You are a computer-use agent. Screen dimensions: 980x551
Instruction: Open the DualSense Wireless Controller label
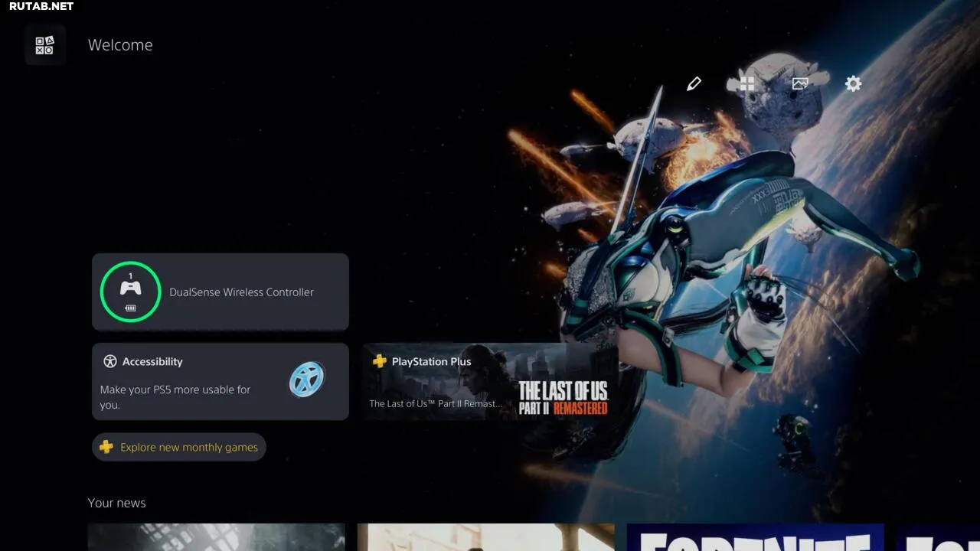241,292
